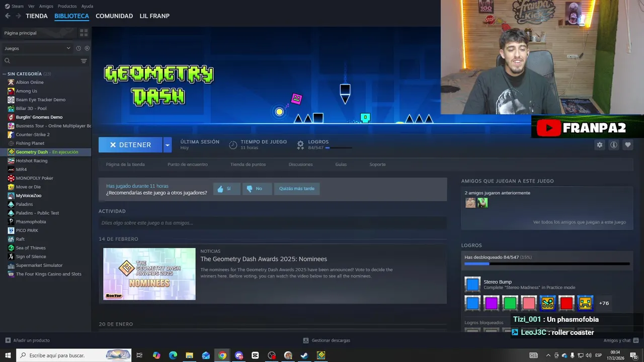Click the pink achievement icon
Screen dimensions: 644x362
[529, 303]
